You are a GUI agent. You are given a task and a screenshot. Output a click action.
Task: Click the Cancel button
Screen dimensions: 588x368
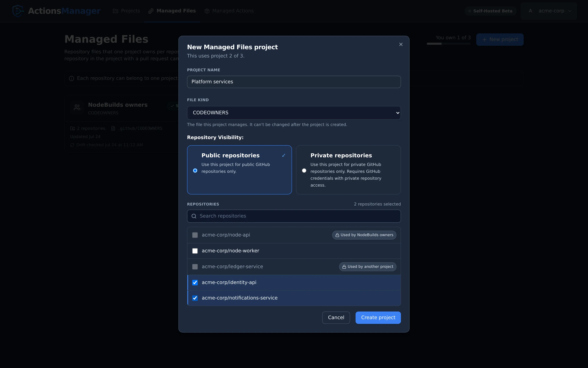tap(336, 318)
